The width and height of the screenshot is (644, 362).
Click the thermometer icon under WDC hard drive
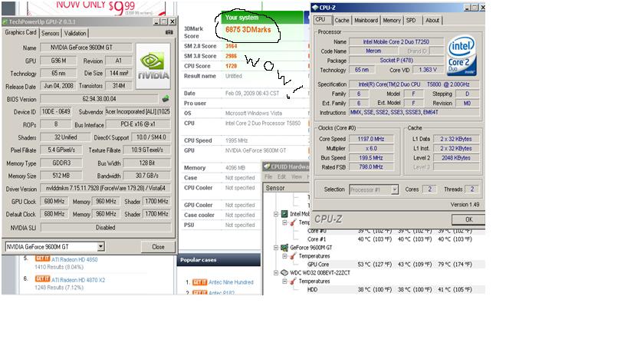[x=293, y=281]
